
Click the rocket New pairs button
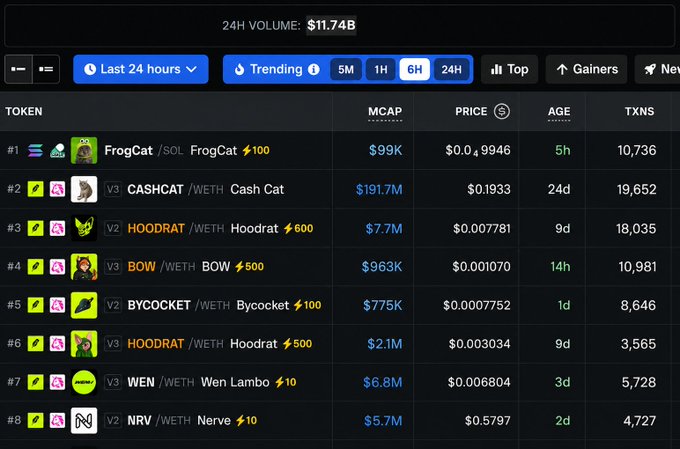click(x=658, y=69)
